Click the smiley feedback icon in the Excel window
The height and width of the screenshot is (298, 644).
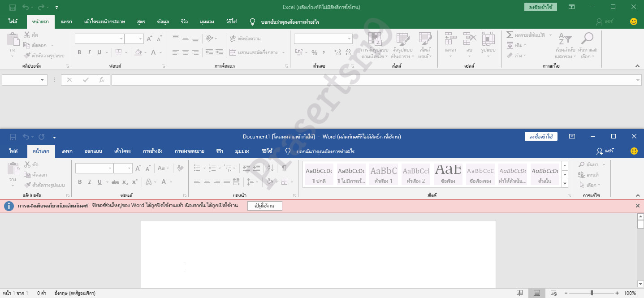pos(634,22)
